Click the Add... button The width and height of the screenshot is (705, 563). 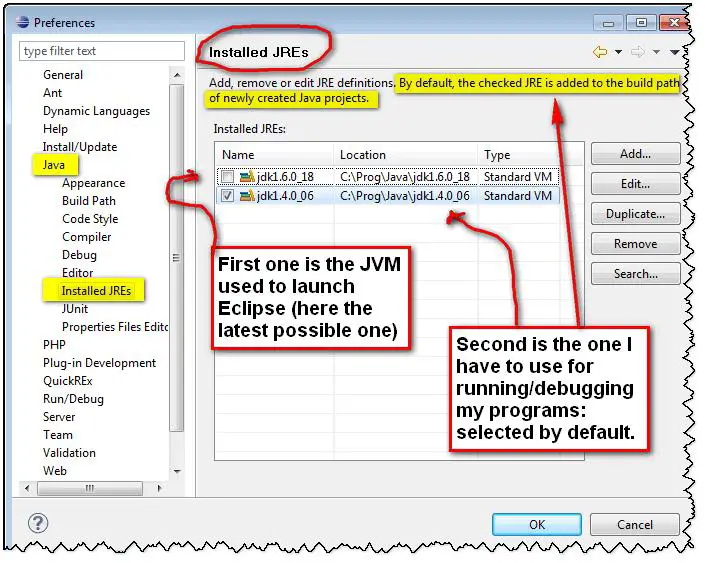635,154
